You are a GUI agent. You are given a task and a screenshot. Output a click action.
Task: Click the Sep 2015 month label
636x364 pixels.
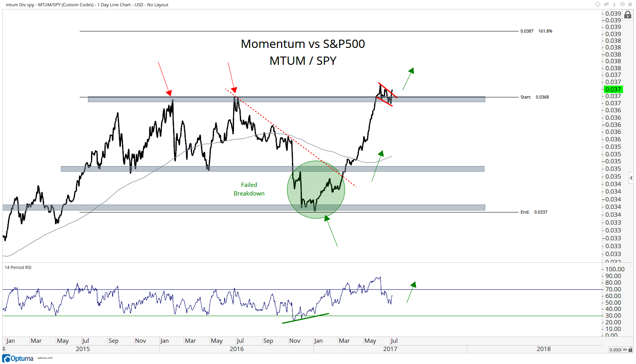(113, 340)
